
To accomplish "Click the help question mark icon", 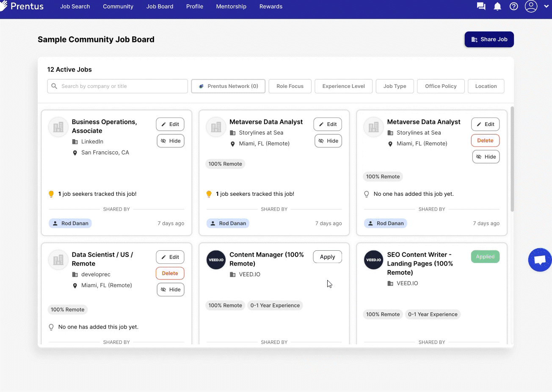I will [514, 6].
